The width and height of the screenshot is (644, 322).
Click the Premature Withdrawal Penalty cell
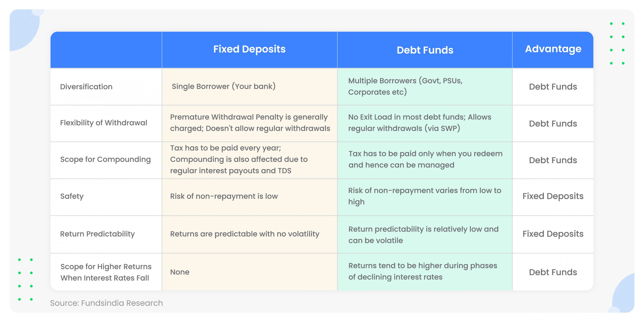point(250,123)
